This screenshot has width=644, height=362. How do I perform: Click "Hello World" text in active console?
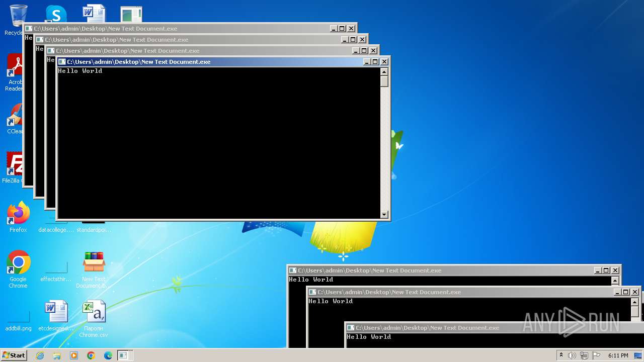(80, 71)
